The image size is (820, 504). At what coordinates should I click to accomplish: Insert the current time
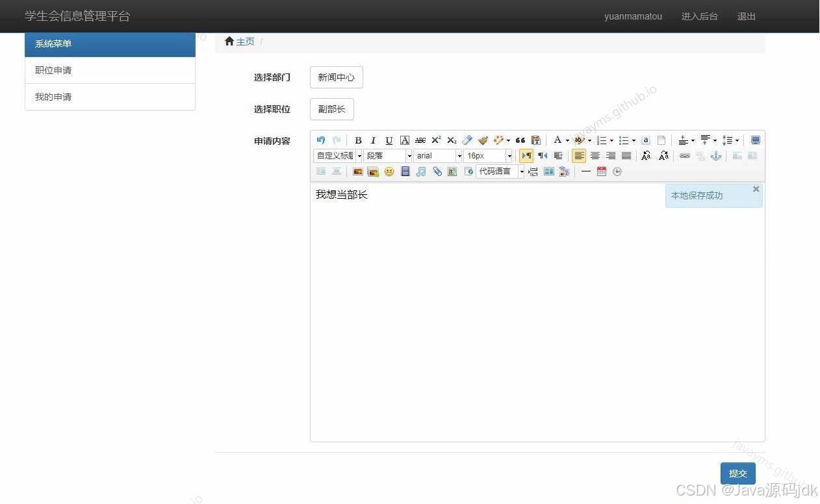[617, 171]
